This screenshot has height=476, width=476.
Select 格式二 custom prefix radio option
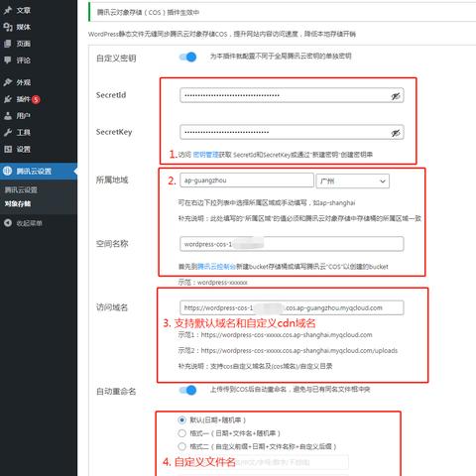coord(181,446)
